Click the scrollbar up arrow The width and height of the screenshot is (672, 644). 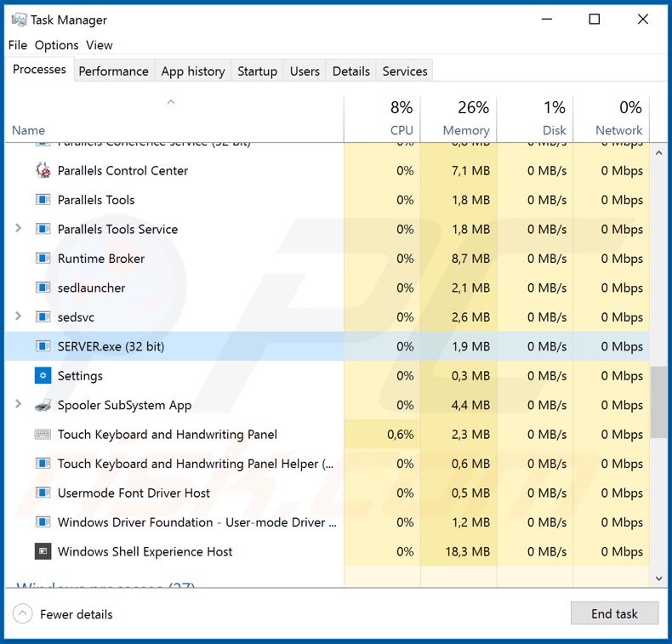click(x=658, y=153)
